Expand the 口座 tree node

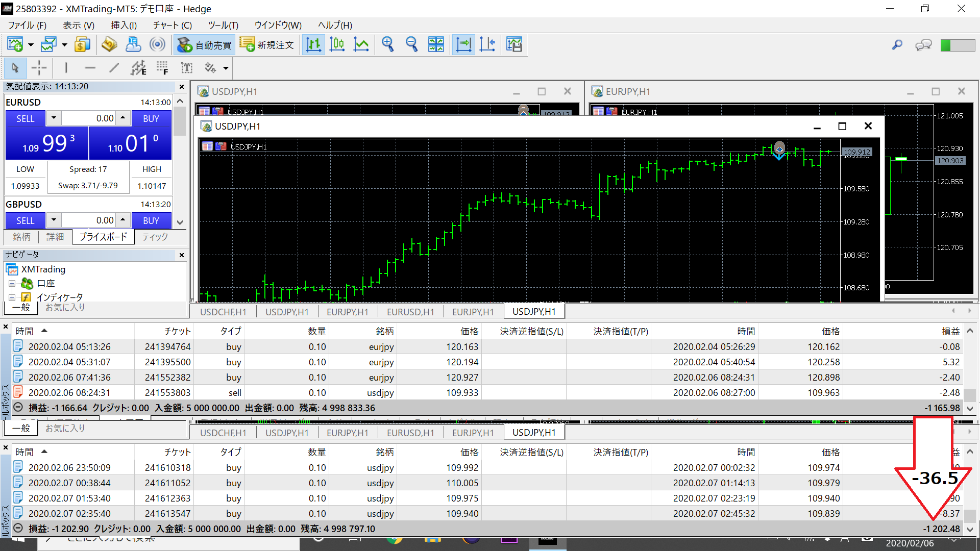coord(12,283)
